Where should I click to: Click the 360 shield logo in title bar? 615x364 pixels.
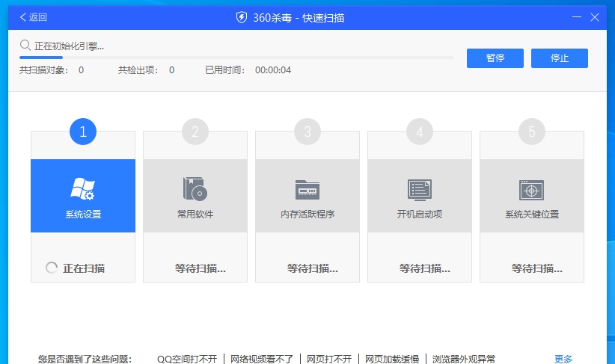tap(241, 17)
